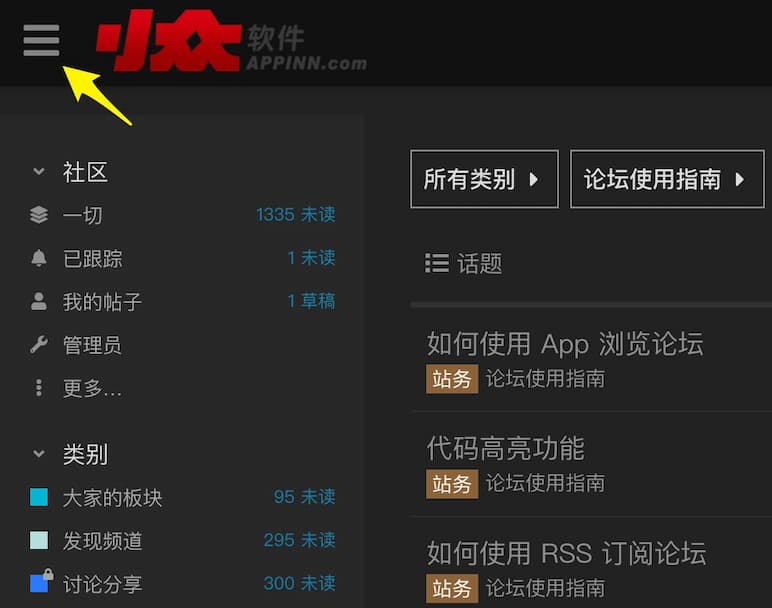Open the topic 如何使用 App 浏览论坛
Viewport: 772px width, 608px height.
click(565, 344)
